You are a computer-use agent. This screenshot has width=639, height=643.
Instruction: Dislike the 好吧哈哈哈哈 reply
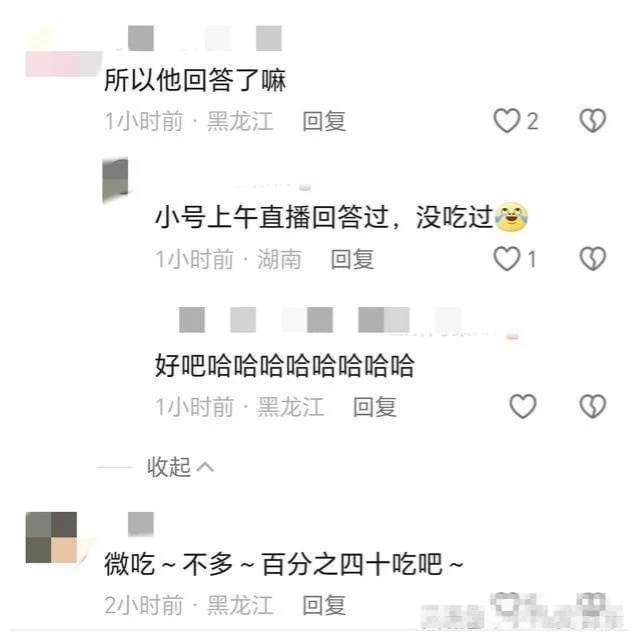(593, 406)
